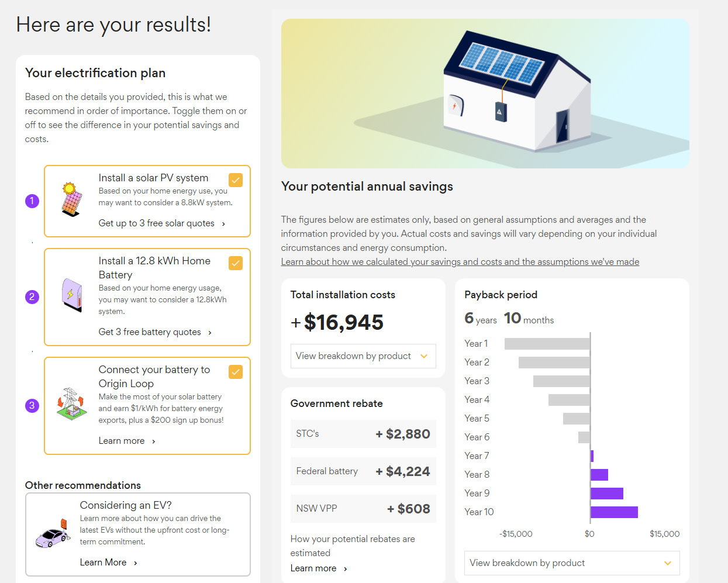Click the home battery icon

click(x=73, y=295)
